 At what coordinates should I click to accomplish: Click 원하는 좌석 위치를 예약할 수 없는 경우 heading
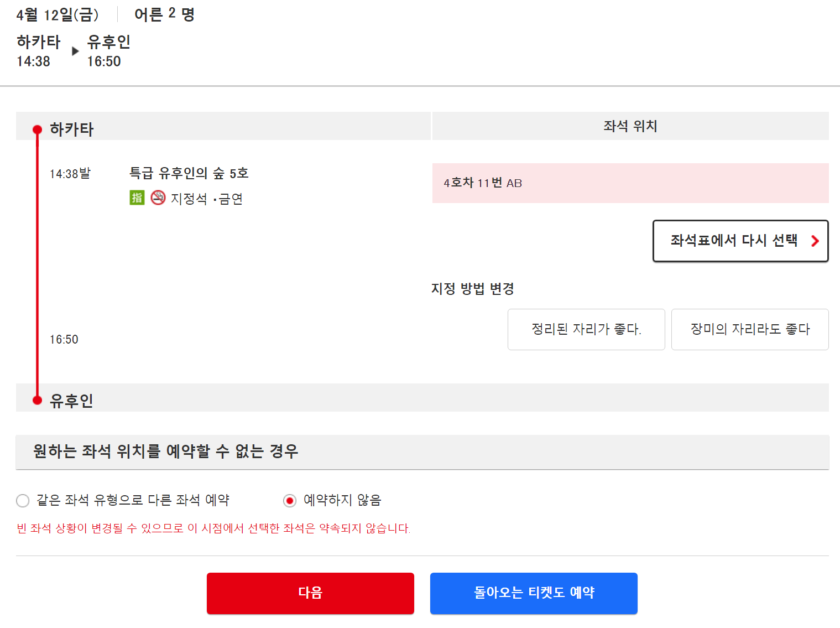[165, 451]
